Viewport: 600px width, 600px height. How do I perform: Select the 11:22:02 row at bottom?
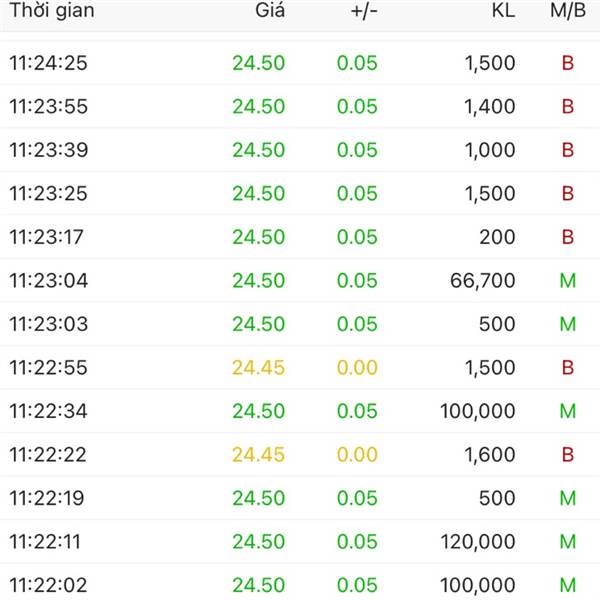pyautogui.click(x=300, y=584)
